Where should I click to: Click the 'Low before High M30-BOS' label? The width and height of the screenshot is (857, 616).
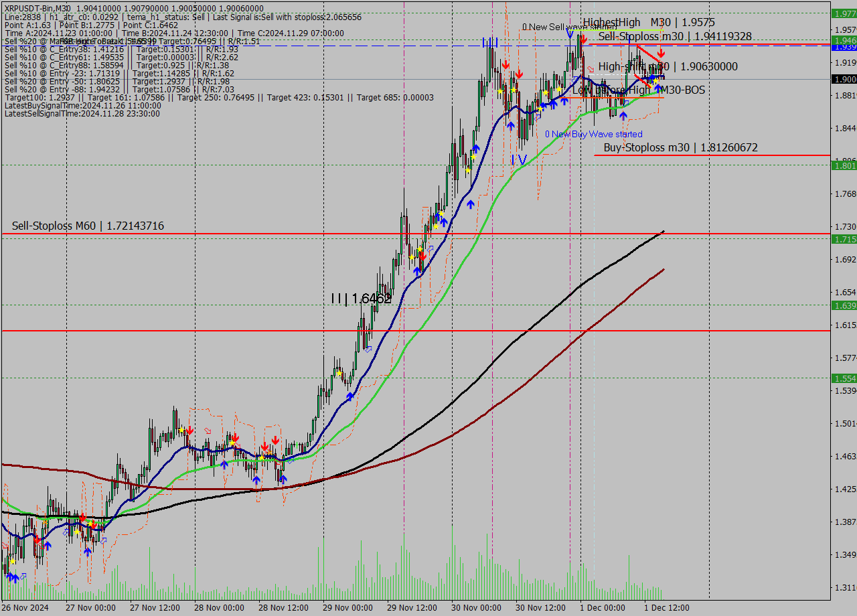pyautogui.click(x=639, y=90)
